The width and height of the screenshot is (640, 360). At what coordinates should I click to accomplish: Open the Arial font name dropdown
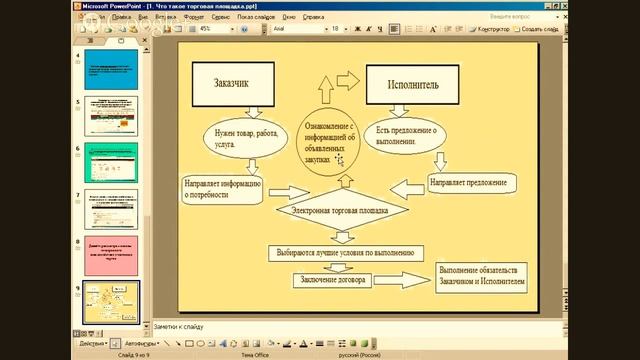tap(326, 29)
